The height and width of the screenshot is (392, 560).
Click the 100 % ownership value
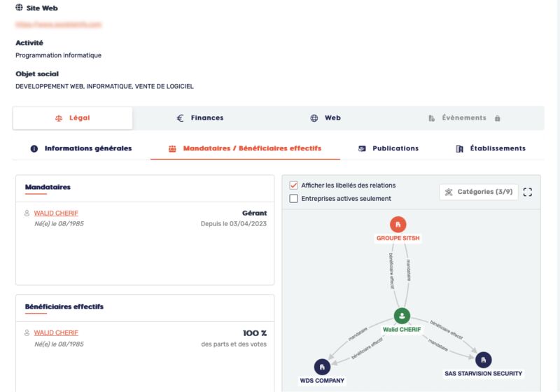click(x=255, y=333)
